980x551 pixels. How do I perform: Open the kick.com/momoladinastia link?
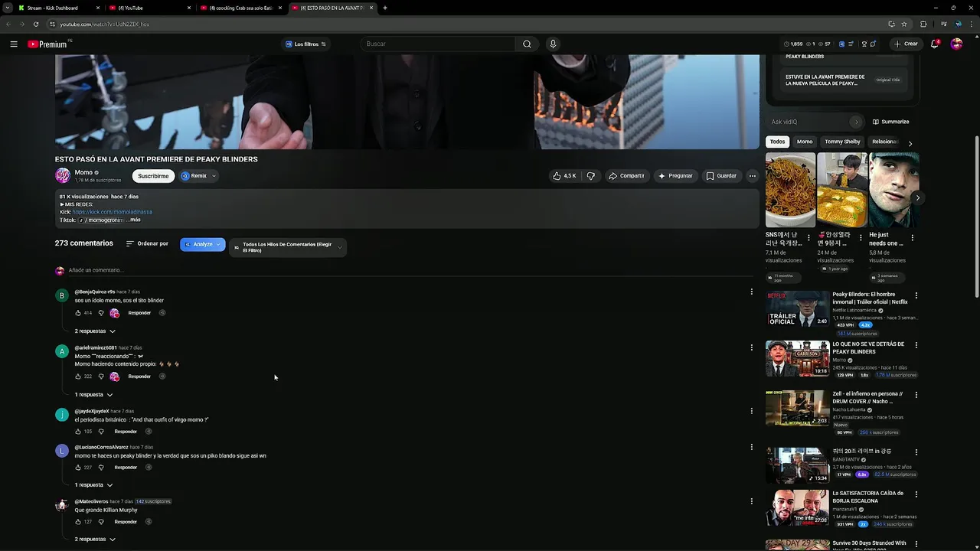coord(113,212)
